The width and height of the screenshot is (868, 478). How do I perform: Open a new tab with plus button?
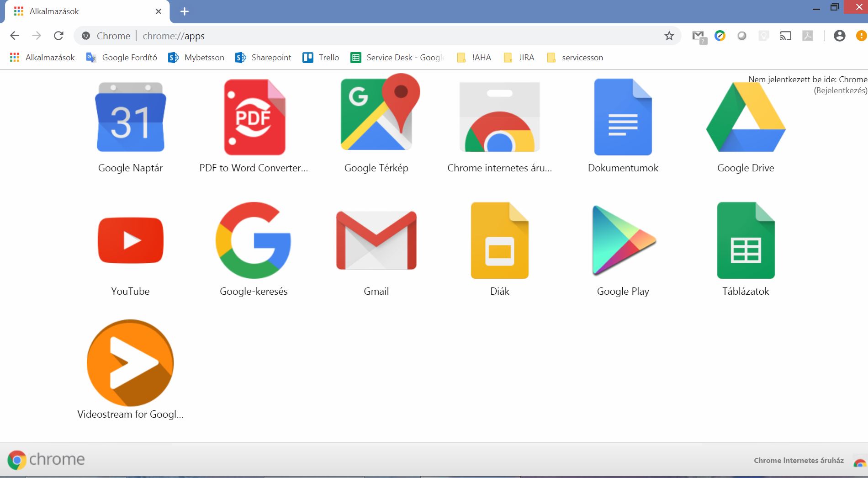pos(185,11)
